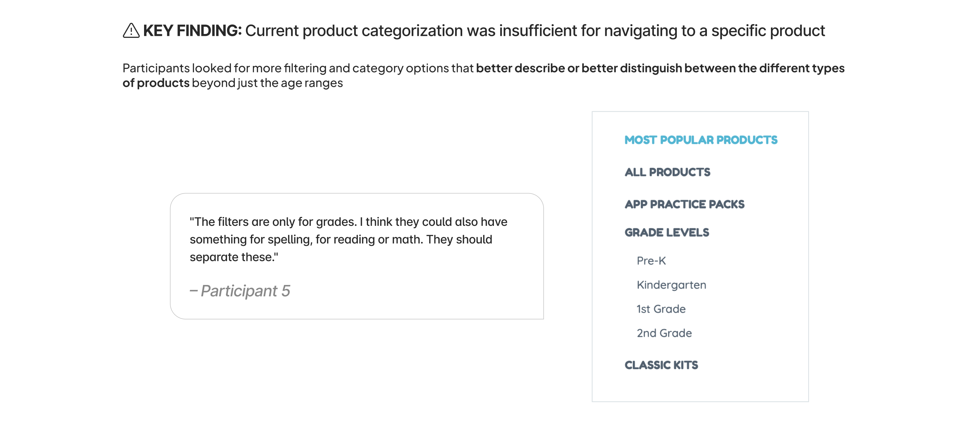Click the 'separate these' quote line

(x=234, y=257)
